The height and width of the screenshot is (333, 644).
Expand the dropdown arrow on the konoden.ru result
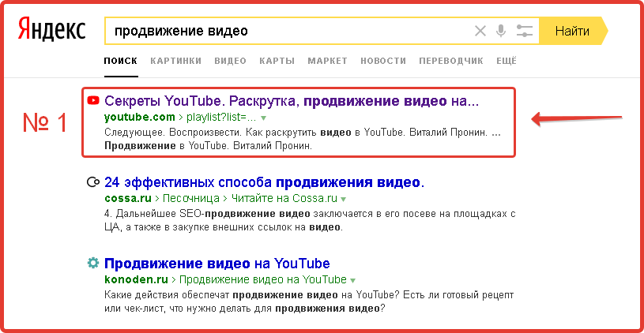[352, 281]
